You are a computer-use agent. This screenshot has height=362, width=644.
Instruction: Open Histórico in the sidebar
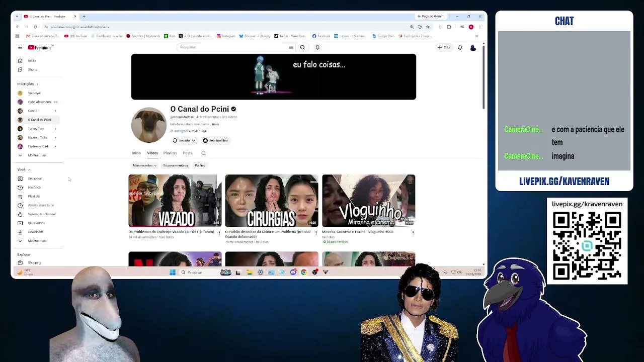34,187
